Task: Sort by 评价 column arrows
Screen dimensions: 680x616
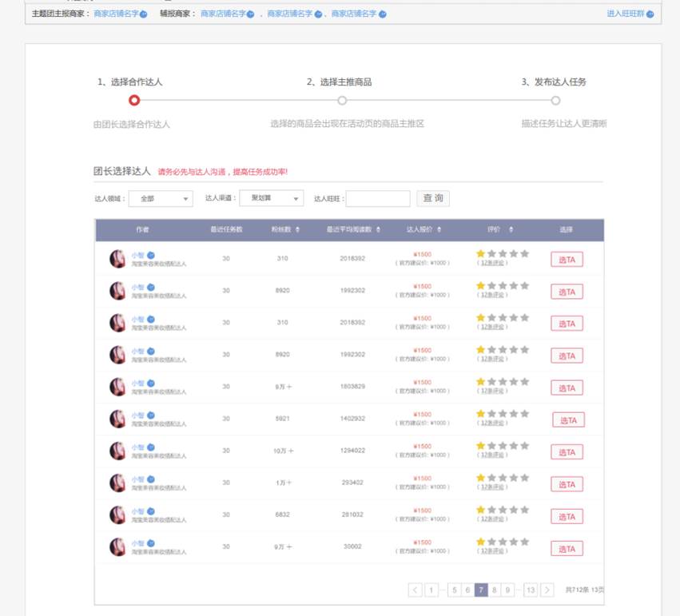Action: coord(511,230)
